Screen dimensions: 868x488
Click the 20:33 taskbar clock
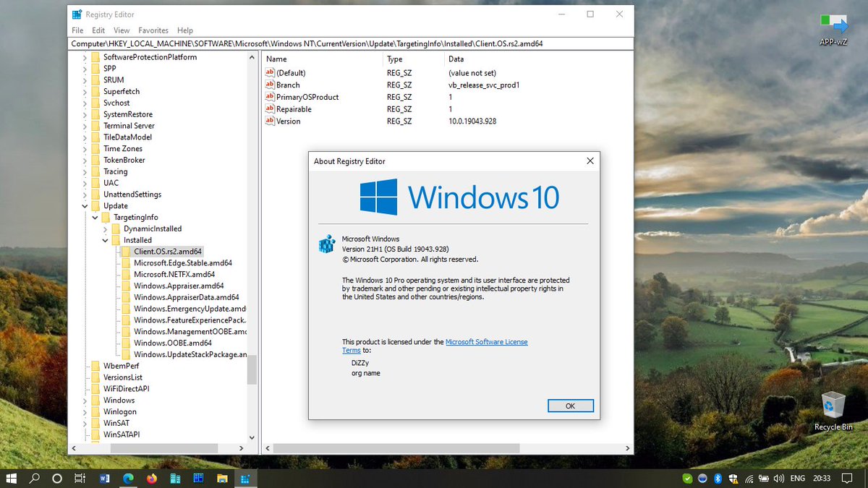[822, 479]
